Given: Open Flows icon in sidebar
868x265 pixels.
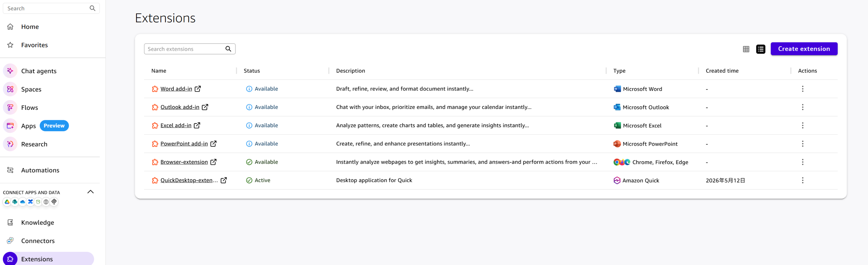Looking at the screenshot, I should (10, 107).
